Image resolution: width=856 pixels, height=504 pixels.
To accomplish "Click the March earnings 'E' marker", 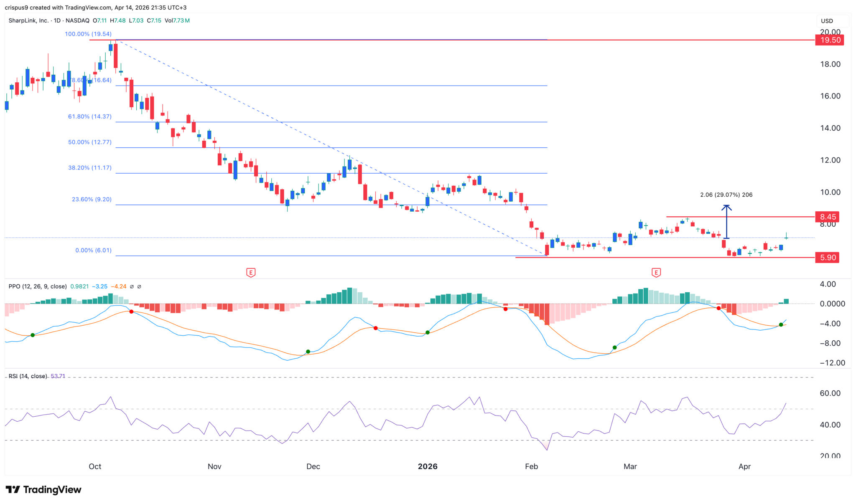I will tap(656, 273).
